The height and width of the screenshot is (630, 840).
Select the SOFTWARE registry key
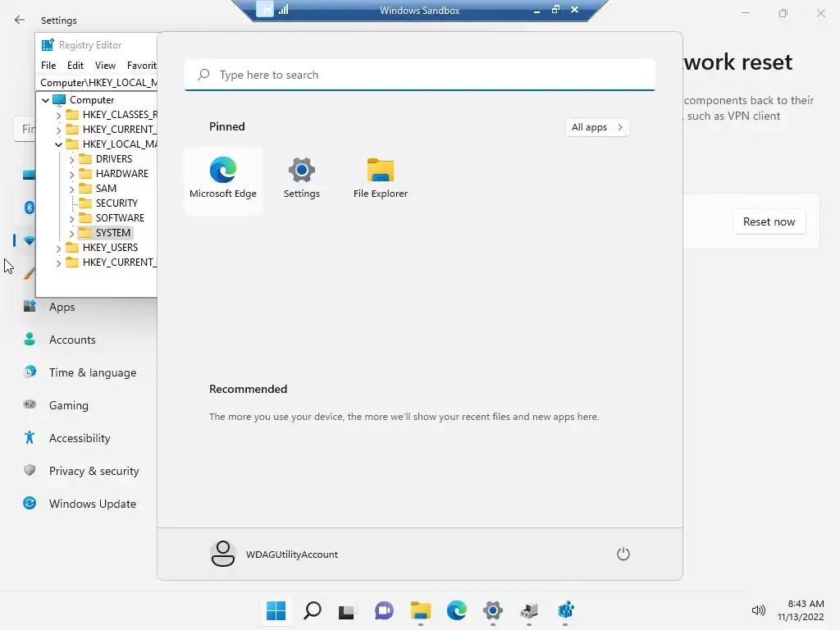click(120, 217)
